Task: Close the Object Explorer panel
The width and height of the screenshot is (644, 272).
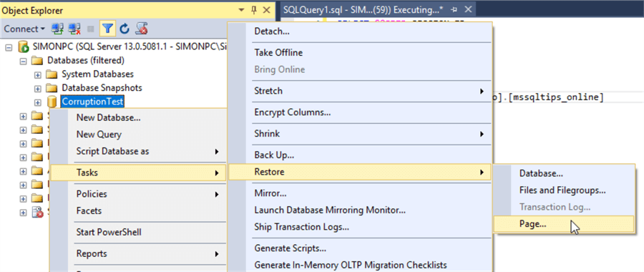Action: click(266, 10)
